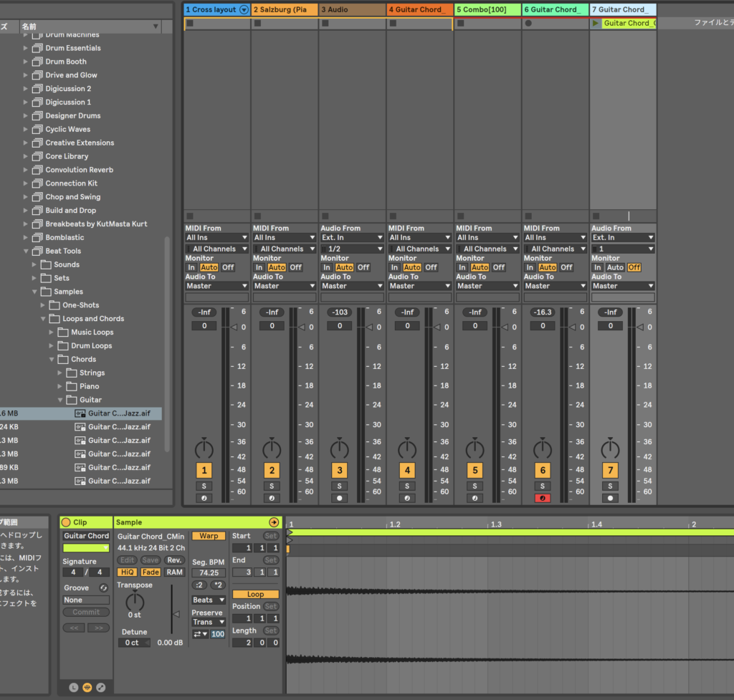Toggle the Loop switch off
This screenshot has width=734, height=700.
(255, 594)
